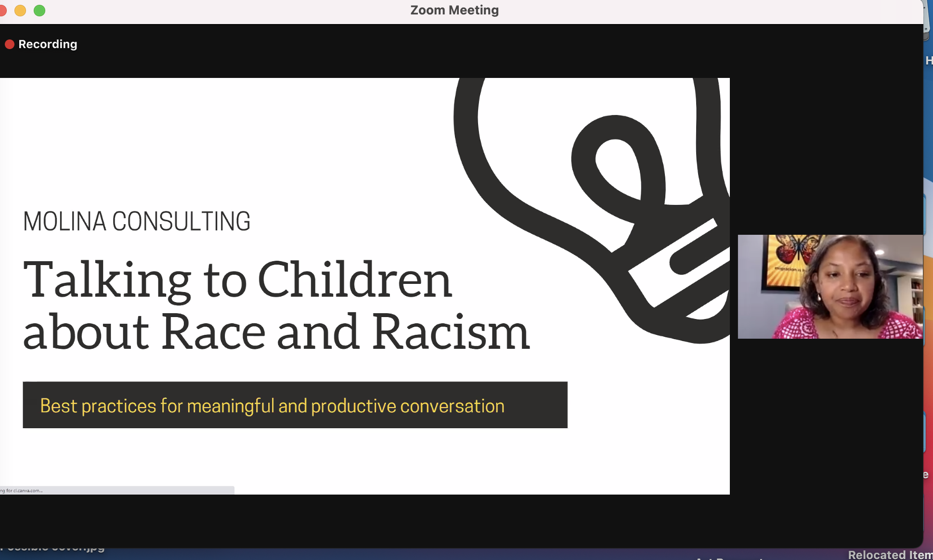The height and width of the screenshot is (560, 933).
Task: Click the MOLINA CONSULTING heading text
Action: (137, 222)
